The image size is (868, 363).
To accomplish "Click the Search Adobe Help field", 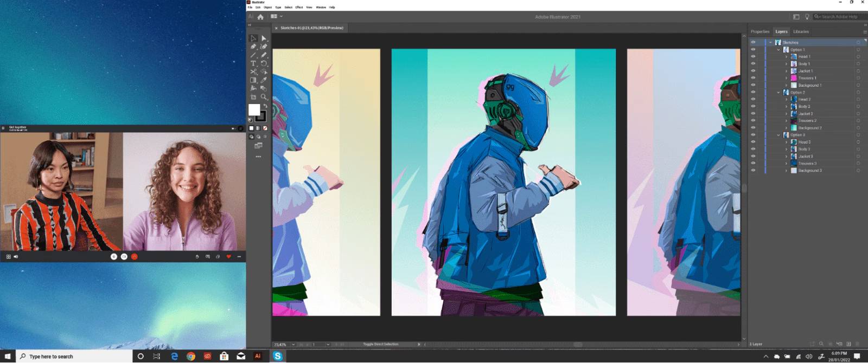I will [x=839, y=17].
